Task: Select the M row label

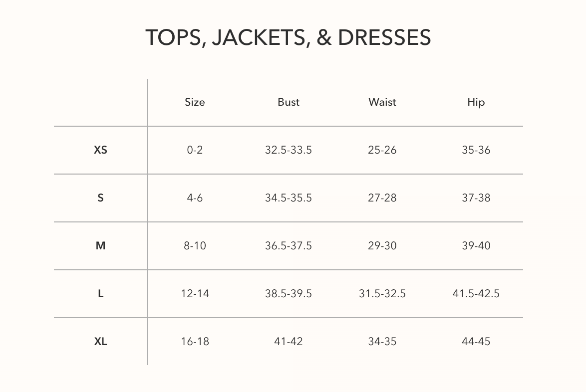Action: pyautogui.click(x=100, y=245)
